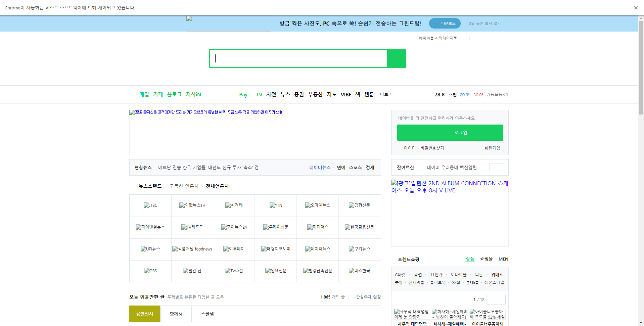The height and width of the screenshot is (326, 644).
Task: Open 관심주제 설정
Action: pos(368,297)
